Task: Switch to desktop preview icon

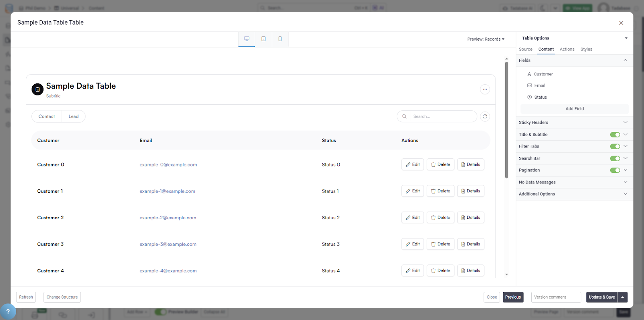Action: click(x=247, y=39)
